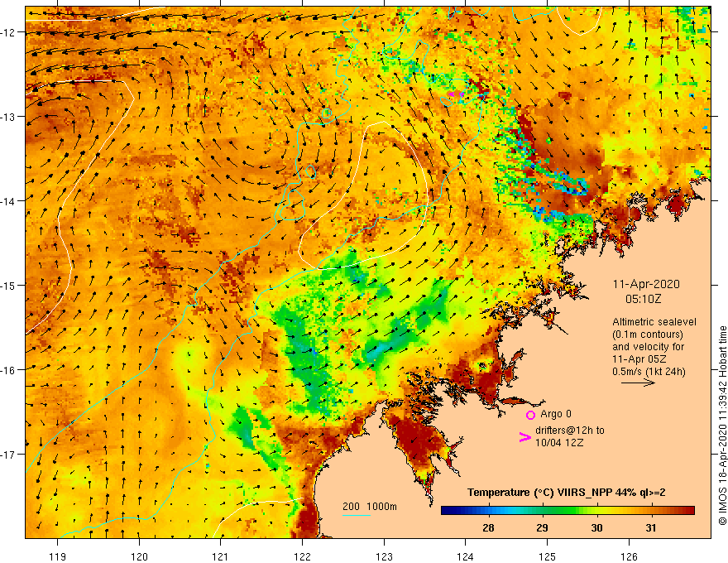Click longitude axis label '119'
The height and width of the screenshot is (563, 728).
coord(58,556)
